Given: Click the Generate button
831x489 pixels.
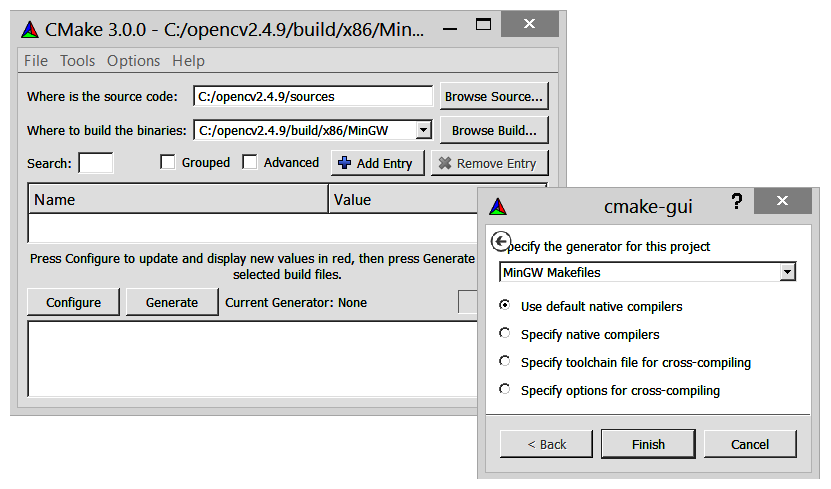Looking at the screenshot, I should coord(172,303).
